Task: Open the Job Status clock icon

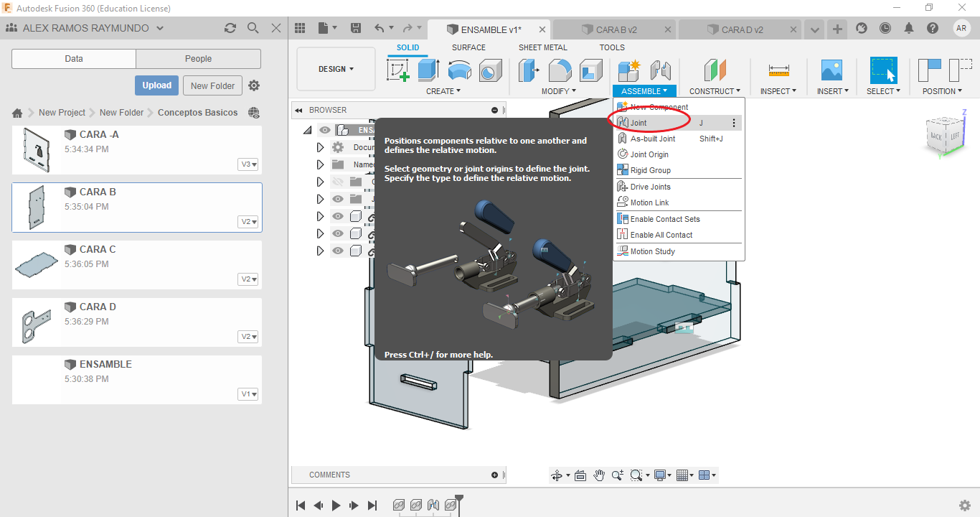Action: point(885,28)
